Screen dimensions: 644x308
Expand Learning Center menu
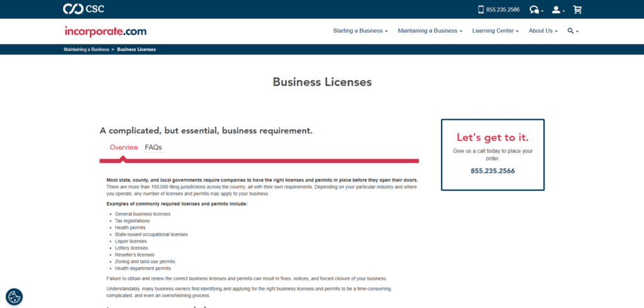coord(496,31)
